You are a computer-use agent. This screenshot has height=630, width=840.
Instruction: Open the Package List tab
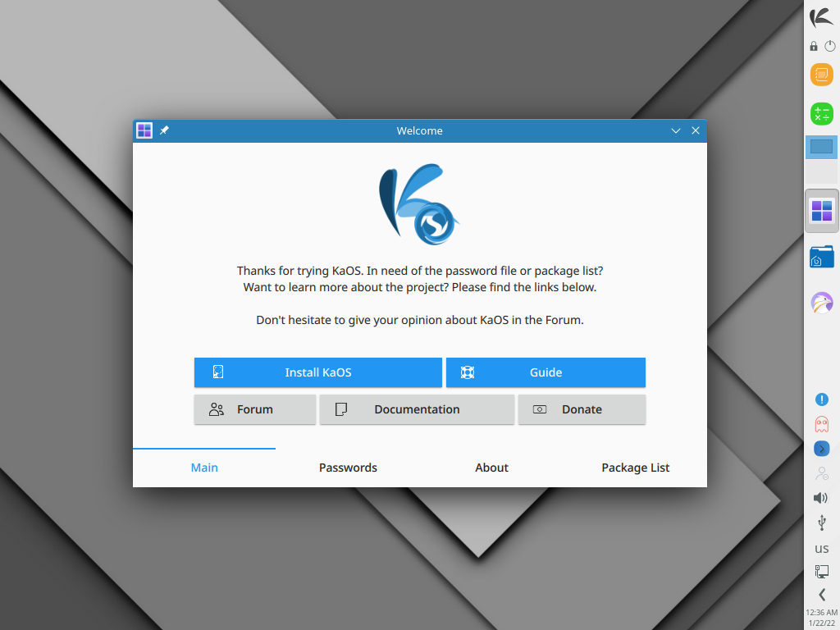[636, 468]
